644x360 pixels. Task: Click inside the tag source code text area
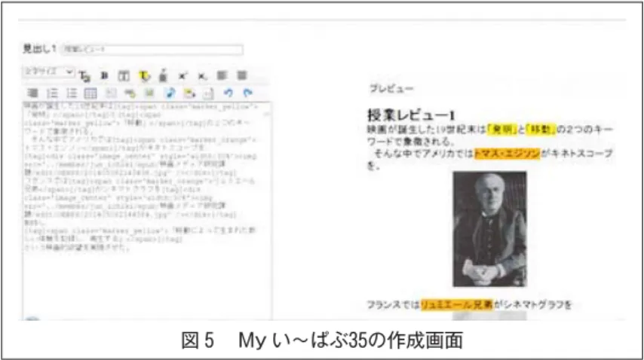pyautogui.click(x=147, y=211)
